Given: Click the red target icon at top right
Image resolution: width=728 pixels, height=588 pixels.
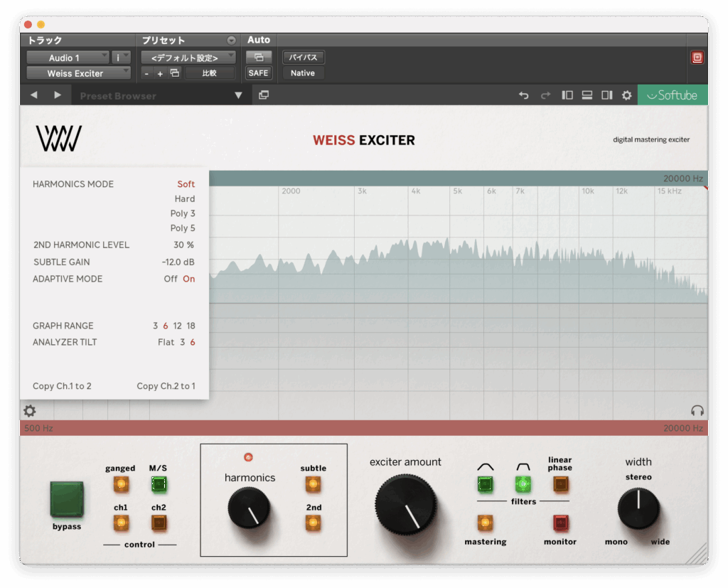Looking at the screenshot, I should pyautogui.click(x=697, y=58).
